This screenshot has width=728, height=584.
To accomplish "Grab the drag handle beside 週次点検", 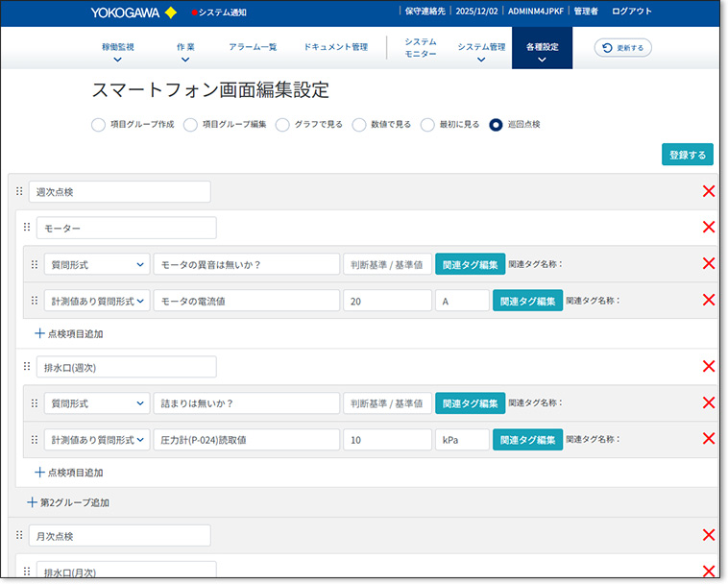I will (19, 191).
